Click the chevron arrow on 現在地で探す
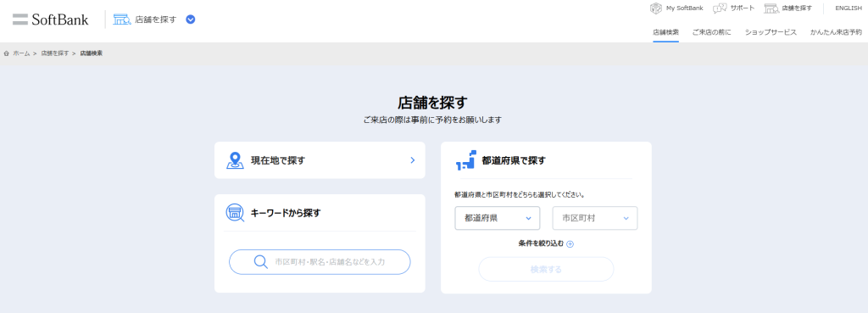The image size is (868, 313). coord(413,160)
